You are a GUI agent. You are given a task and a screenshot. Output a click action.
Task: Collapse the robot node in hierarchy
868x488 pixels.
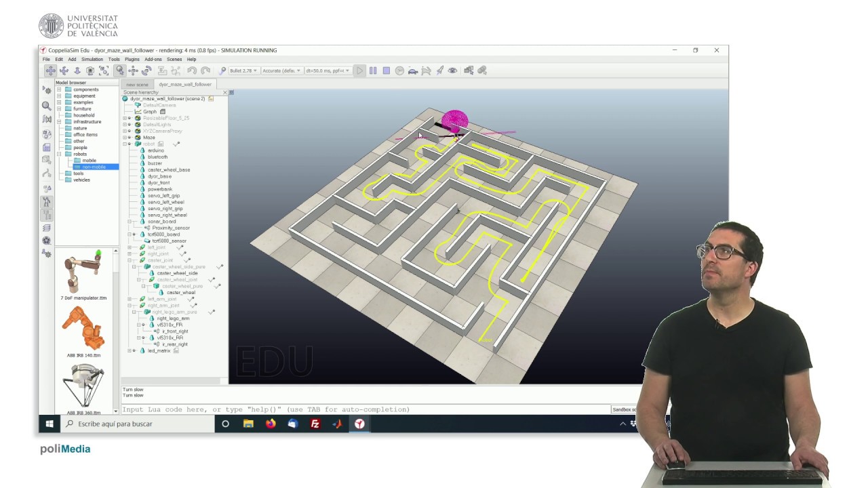[x=125, y=144]
